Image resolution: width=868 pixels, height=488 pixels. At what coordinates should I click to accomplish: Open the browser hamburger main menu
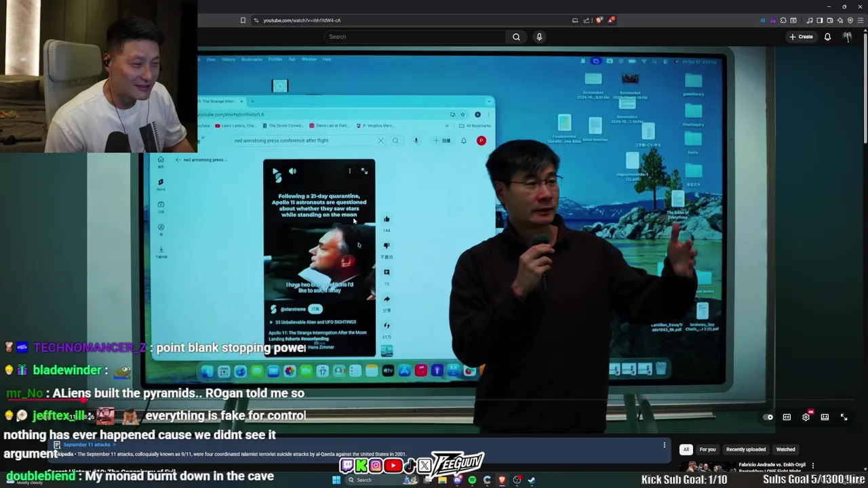click(861, 20)
